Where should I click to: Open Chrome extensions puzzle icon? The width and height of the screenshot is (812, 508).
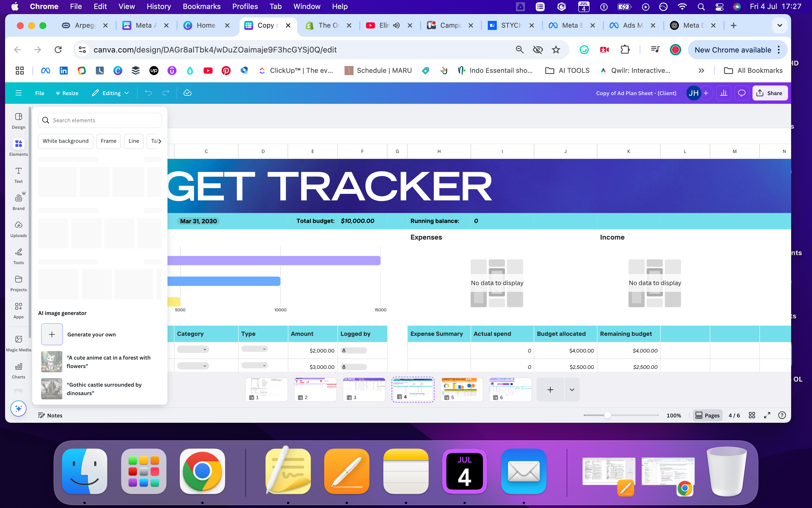click(x=625, y=50)
